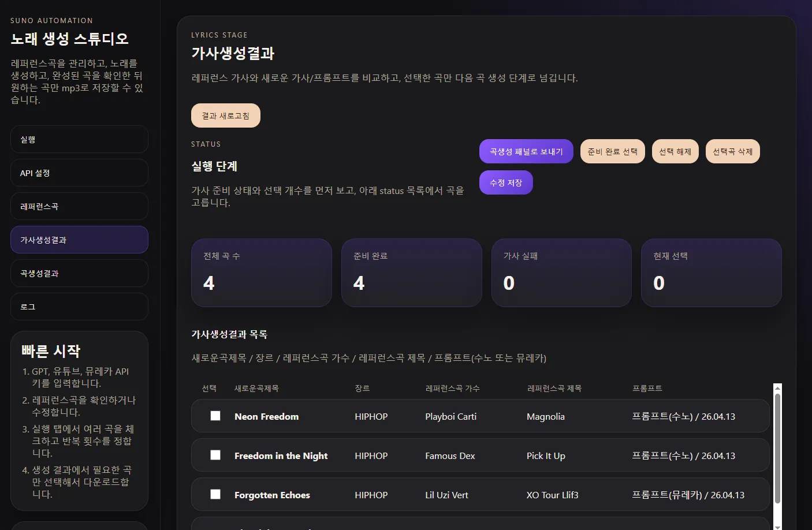The image size is (812, 530).
Task: Open the 로그 sidebar tab
Action: click(79, 307)
